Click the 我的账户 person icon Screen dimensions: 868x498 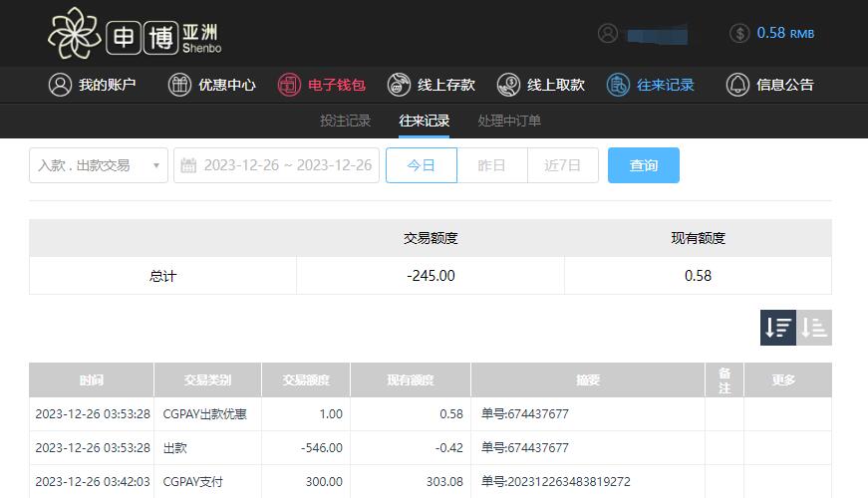60,85
